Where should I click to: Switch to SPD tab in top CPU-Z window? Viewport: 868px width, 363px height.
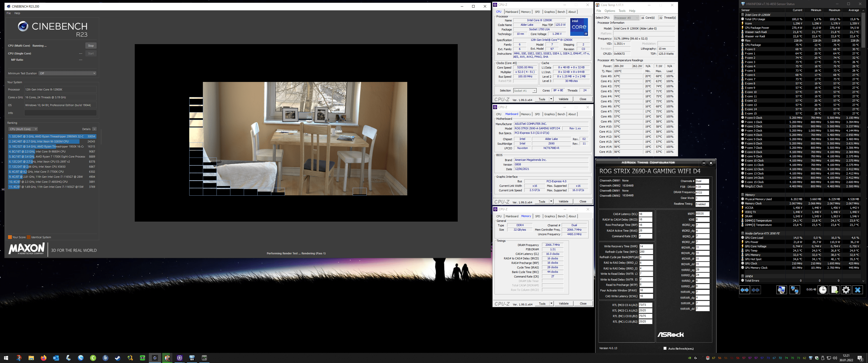(x=537, y=12)
